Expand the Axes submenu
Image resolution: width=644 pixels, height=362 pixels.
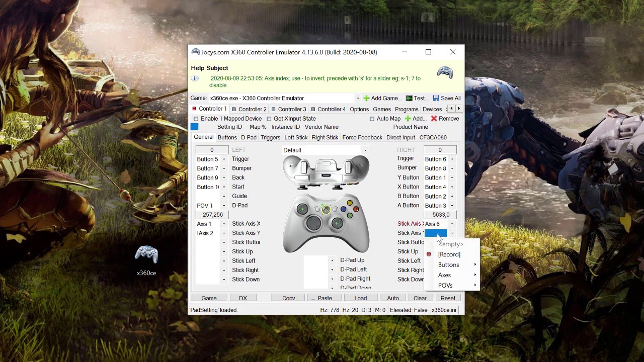tap(452, 275)
